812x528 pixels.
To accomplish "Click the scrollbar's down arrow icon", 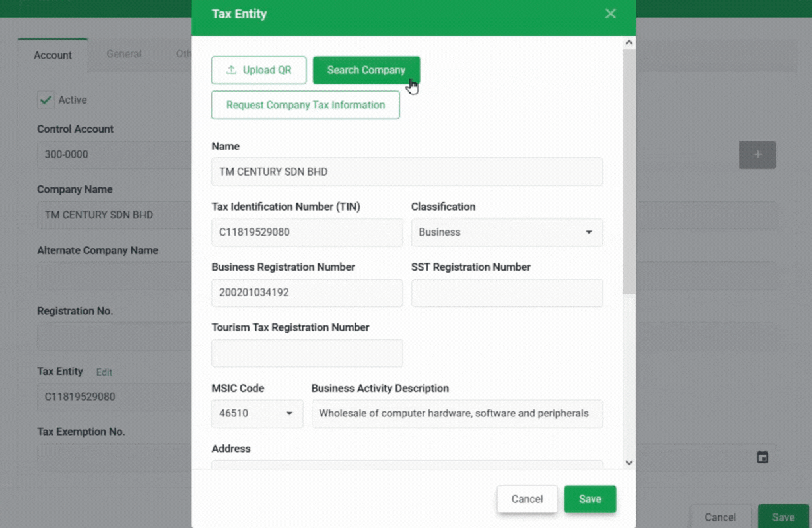I will 629,463.
